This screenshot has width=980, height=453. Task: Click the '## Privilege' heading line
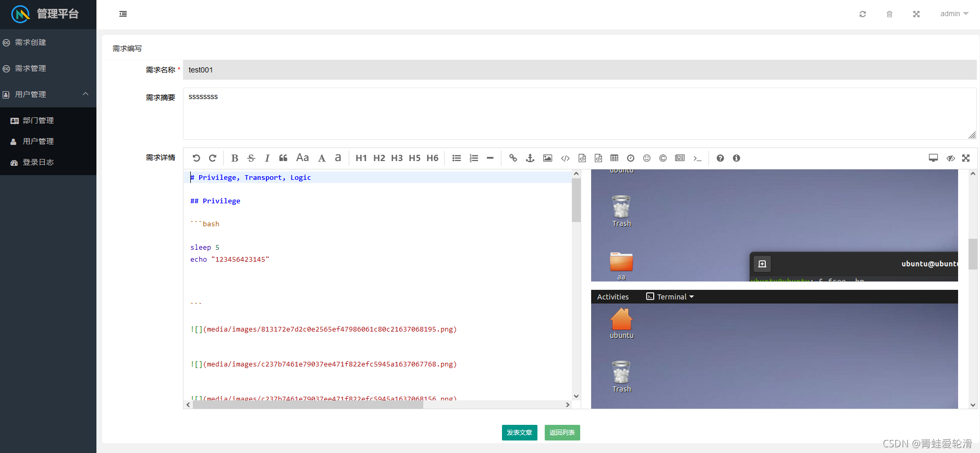click(x=215, y=201)
